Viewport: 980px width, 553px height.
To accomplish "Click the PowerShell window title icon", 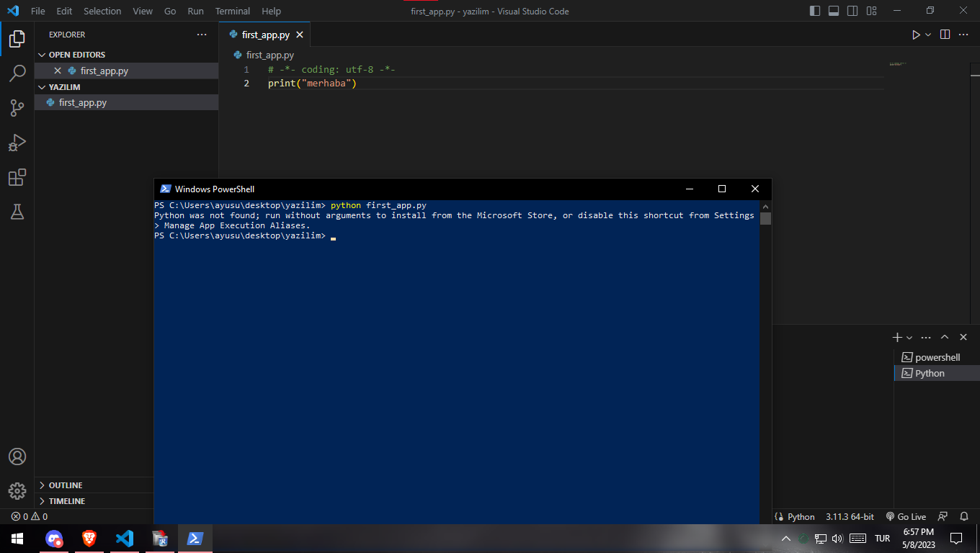I will pos(165,189).
